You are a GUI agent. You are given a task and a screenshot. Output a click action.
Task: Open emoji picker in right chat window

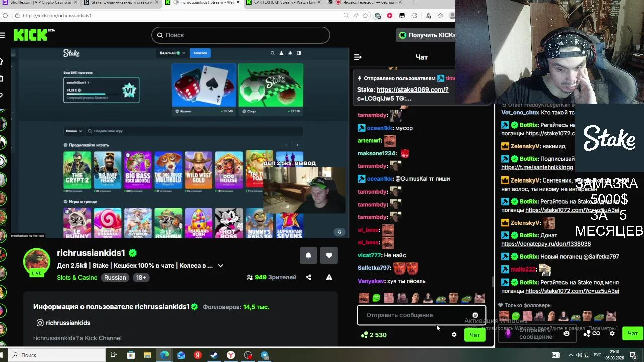click(x=567, y=333)
